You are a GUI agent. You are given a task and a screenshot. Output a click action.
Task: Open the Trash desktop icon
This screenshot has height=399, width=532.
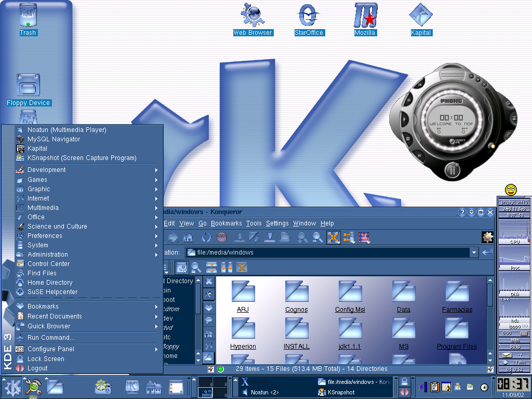point(28,19)
